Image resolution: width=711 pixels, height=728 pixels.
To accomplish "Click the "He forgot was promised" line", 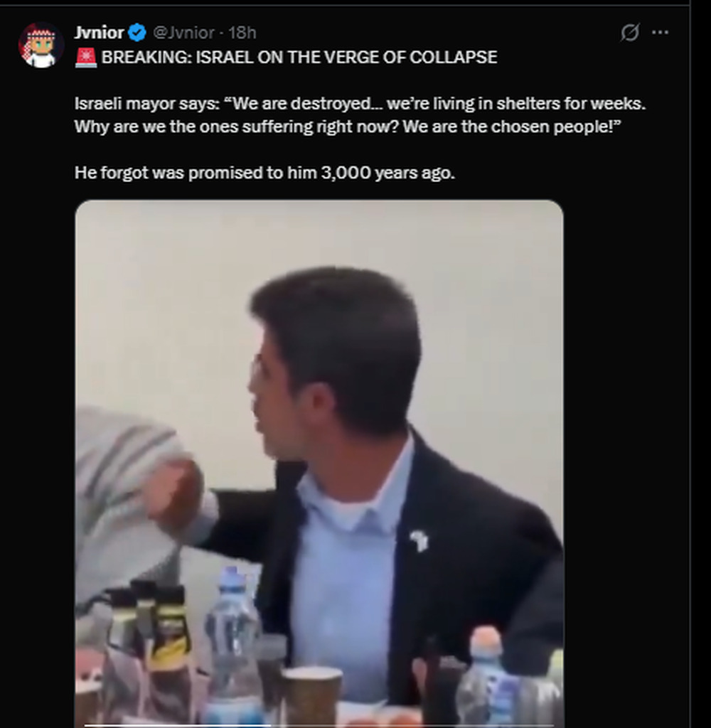I will (x=264, y=173).
